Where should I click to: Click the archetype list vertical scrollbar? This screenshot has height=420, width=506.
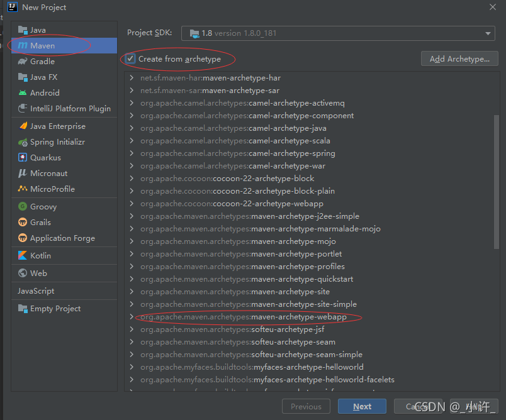tap(497, 182)
